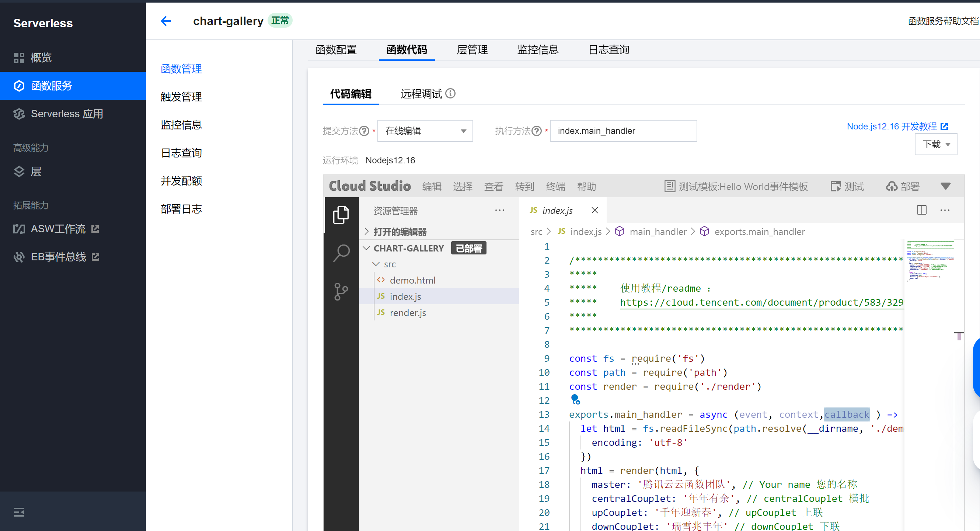Switch to the 层管理 tab
The height and width of the screenshot is (531, 980).
[472, 50]
